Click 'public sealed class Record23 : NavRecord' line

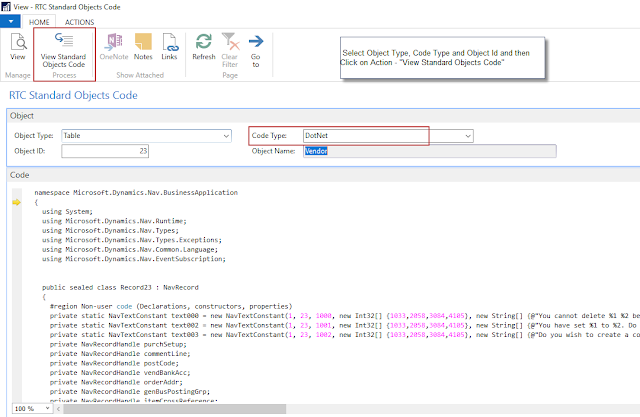pyautogui.click(x=120, y=288)
